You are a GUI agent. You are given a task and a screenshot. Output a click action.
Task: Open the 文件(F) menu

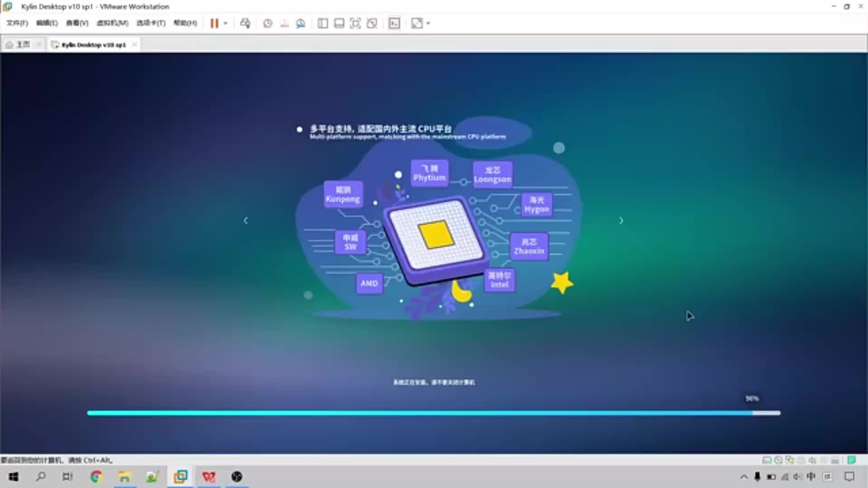tap(17, 23)
